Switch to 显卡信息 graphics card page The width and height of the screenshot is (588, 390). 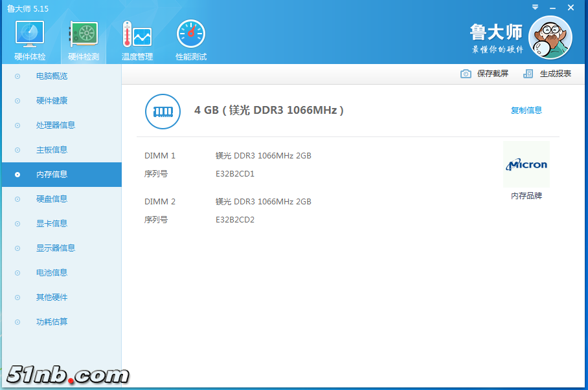(52, 224)
